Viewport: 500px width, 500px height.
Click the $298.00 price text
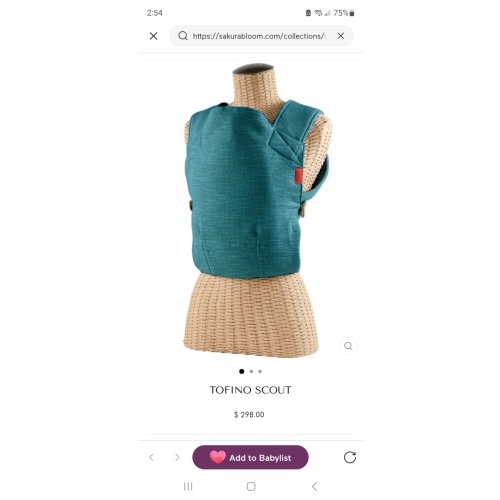tap(249, 415)
